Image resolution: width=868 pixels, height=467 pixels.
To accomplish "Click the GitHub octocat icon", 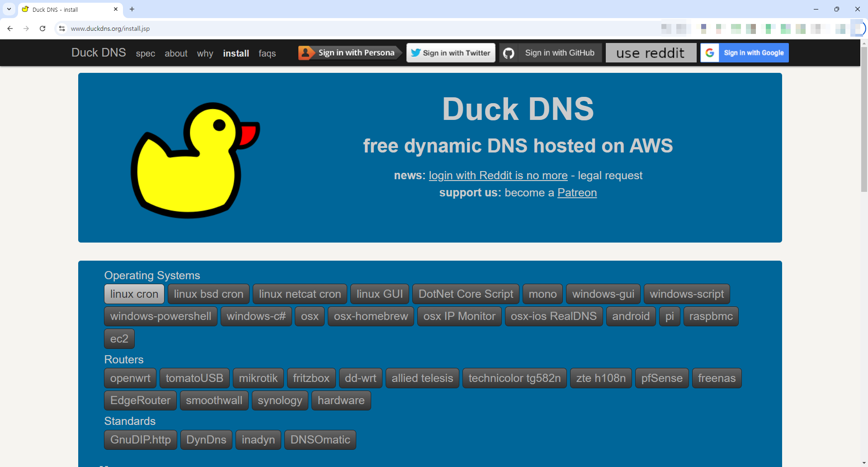I will pyautogui.click(x=509, y=53).
